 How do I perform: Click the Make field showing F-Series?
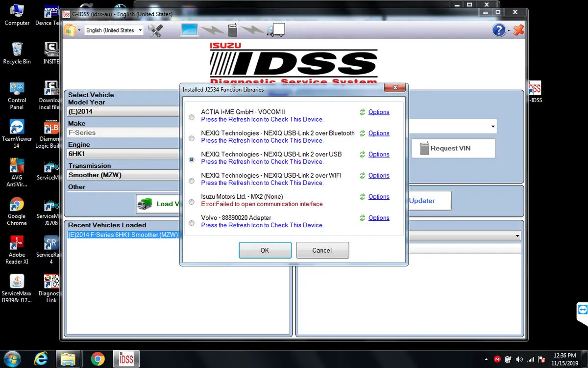(x=123, y=132)
